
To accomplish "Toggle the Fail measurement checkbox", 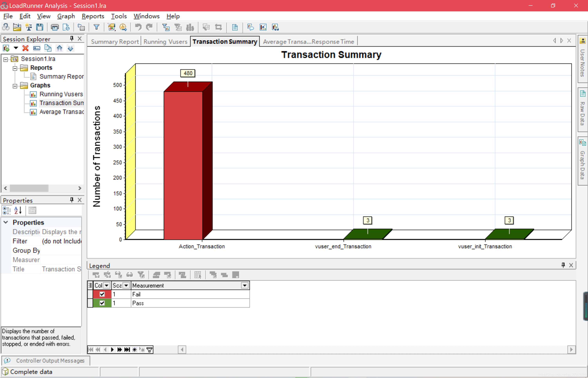I will point(102,294).
